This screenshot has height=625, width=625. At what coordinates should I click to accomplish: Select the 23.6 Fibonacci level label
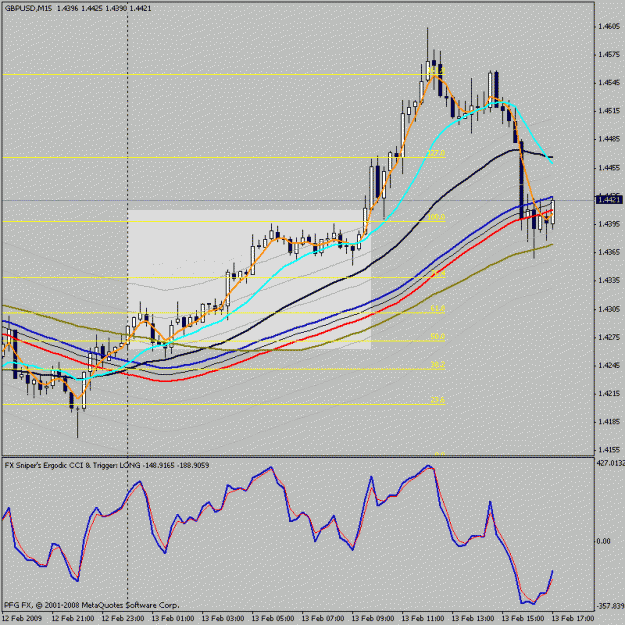click(438, 400)
